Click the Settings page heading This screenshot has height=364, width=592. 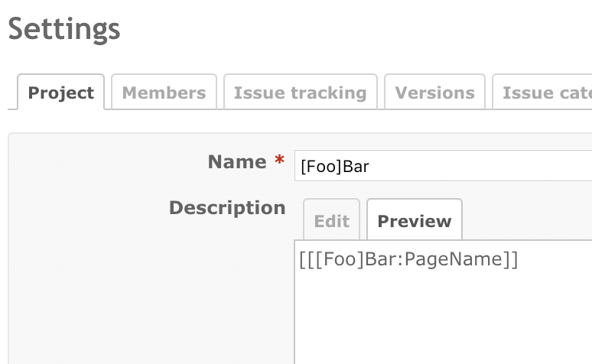coord(64,29)
